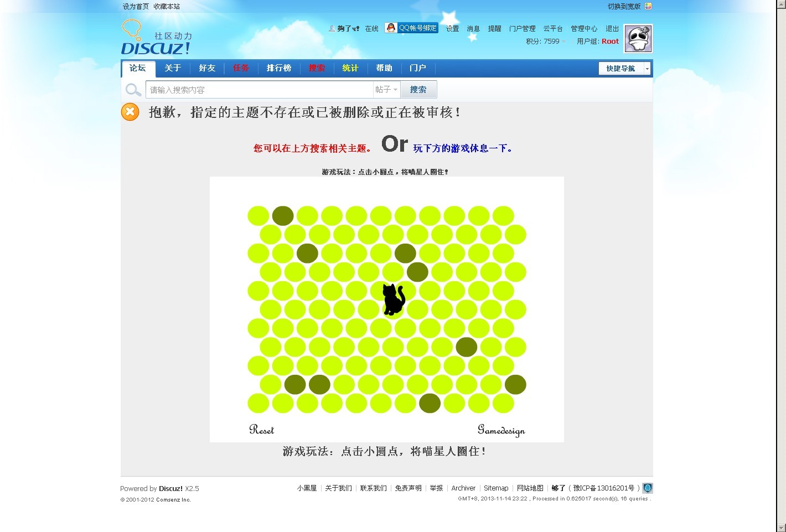
Task: Click the QQ帐号绑定 button
Action: pos(411,28)
